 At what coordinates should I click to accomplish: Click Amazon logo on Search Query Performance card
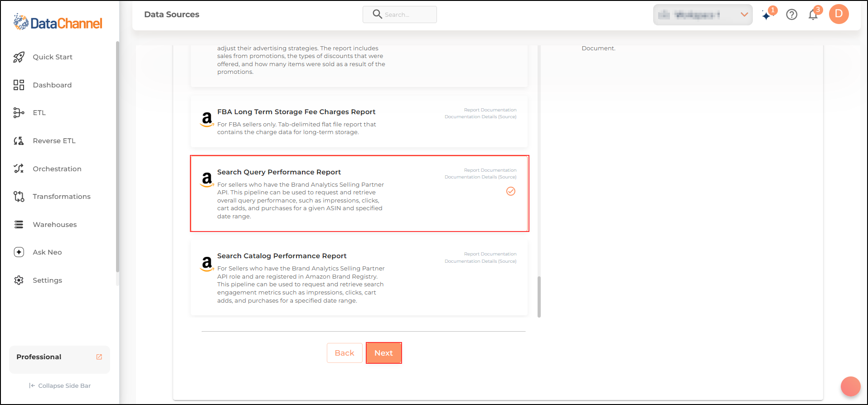207,179
